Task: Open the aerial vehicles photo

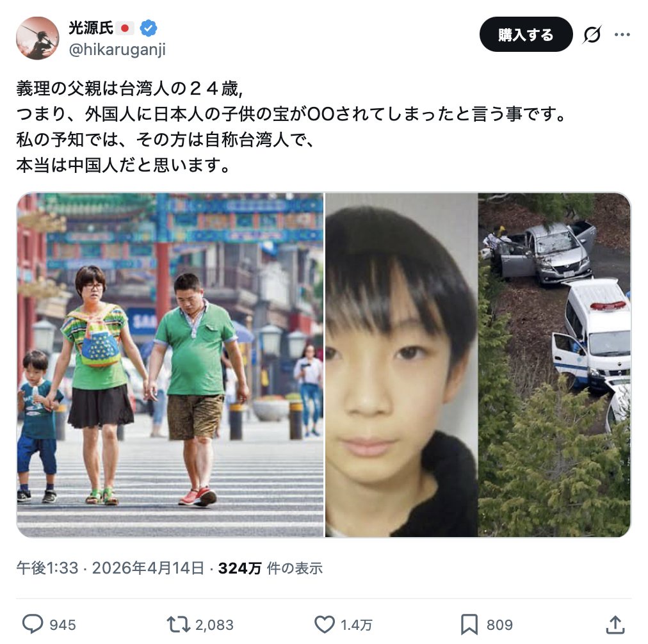Action: [x=555, y=365]
